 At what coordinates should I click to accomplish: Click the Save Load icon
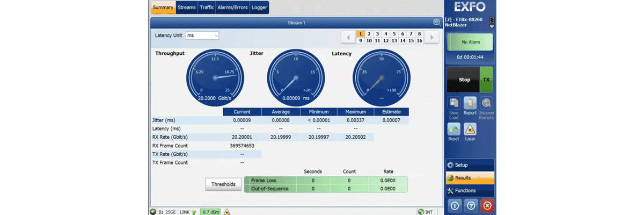click(453, 103)
